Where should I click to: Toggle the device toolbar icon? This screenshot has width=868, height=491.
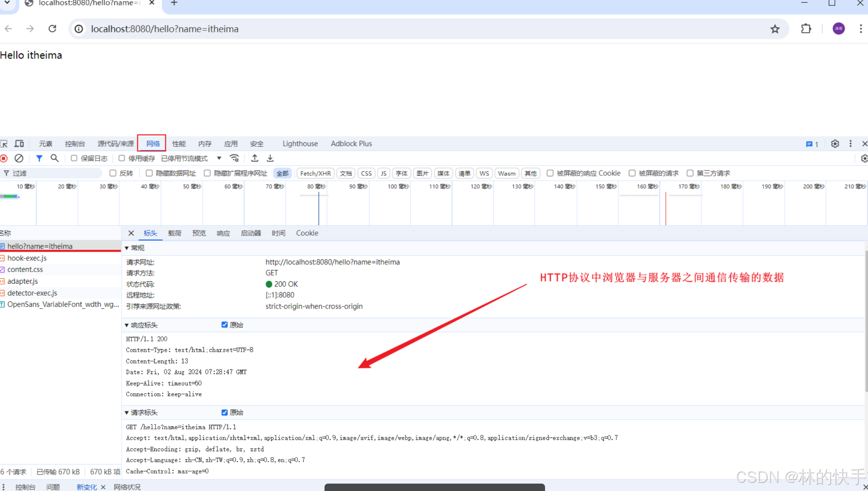[x=19, y=144]
